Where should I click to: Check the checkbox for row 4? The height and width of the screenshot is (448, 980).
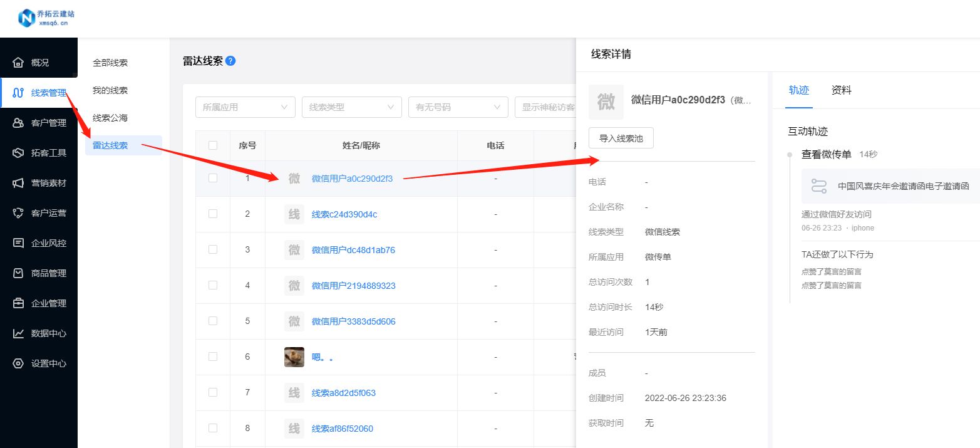[213, 285]
